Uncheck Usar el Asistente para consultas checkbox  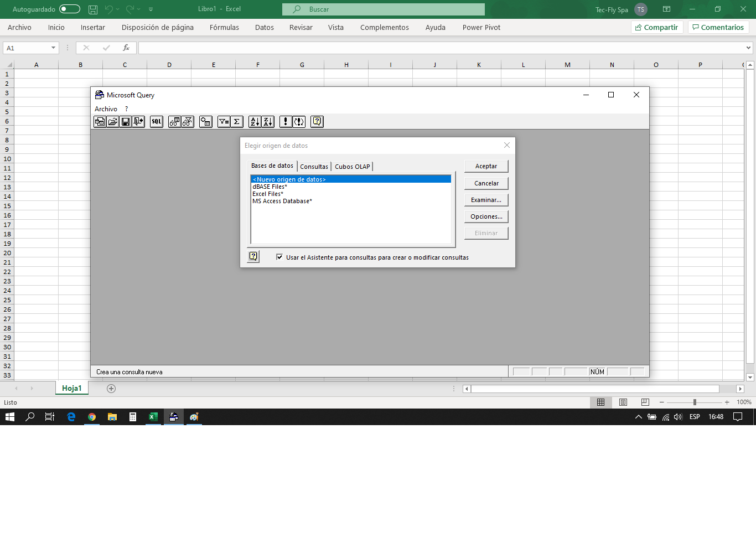click(x=279, y=257)
